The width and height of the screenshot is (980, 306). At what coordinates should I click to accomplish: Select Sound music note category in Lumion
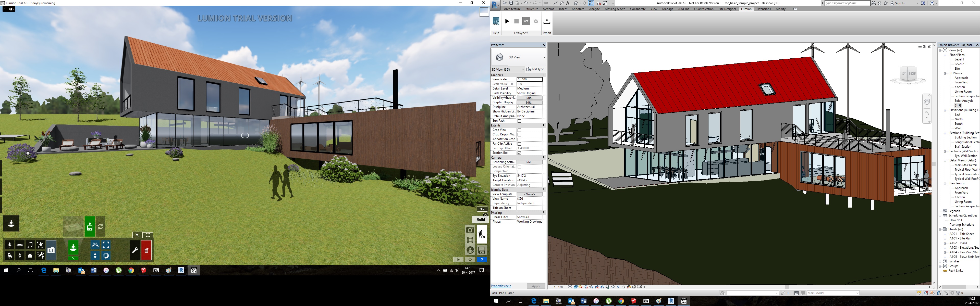tap(30, 245)
